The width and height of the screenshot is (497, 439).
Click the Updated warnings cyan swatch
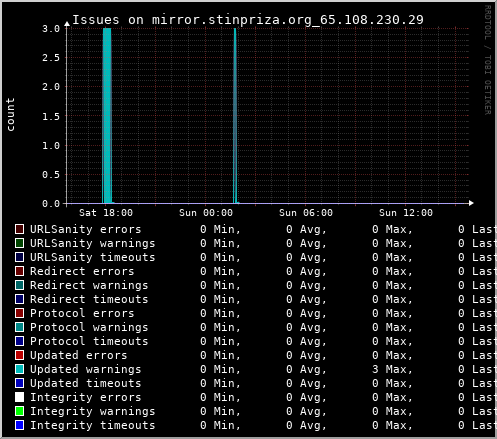point(19,369)
